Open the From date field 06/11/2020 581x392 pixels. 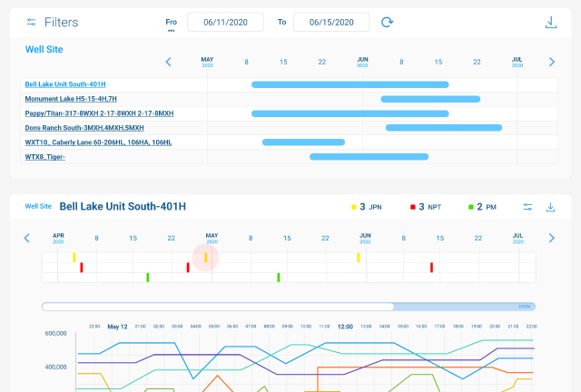pyautogui.click(x=225, y=22)
